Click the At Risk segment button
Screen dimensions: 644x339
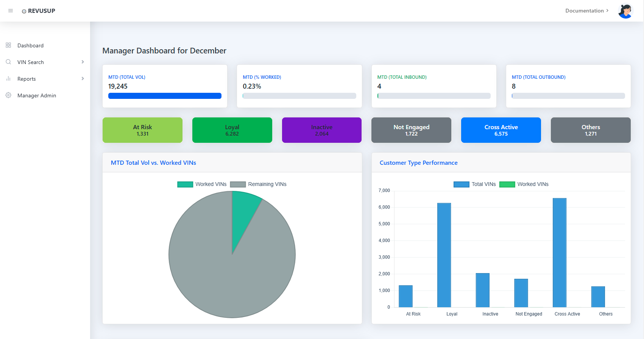142,130
